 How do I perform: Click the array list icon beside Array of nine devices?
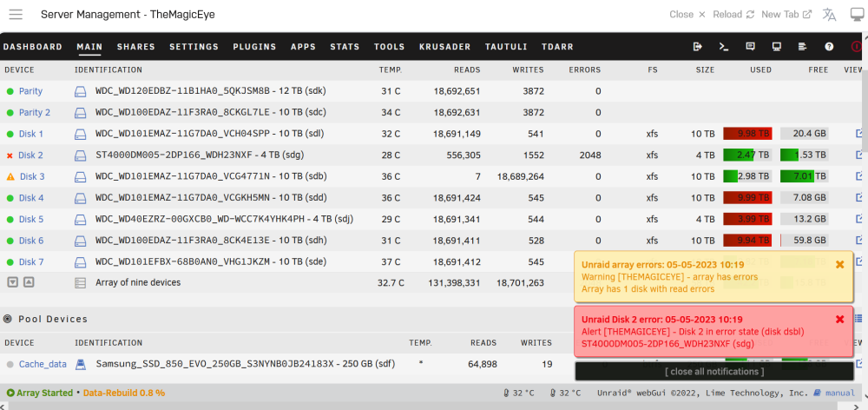click(80, 283)
